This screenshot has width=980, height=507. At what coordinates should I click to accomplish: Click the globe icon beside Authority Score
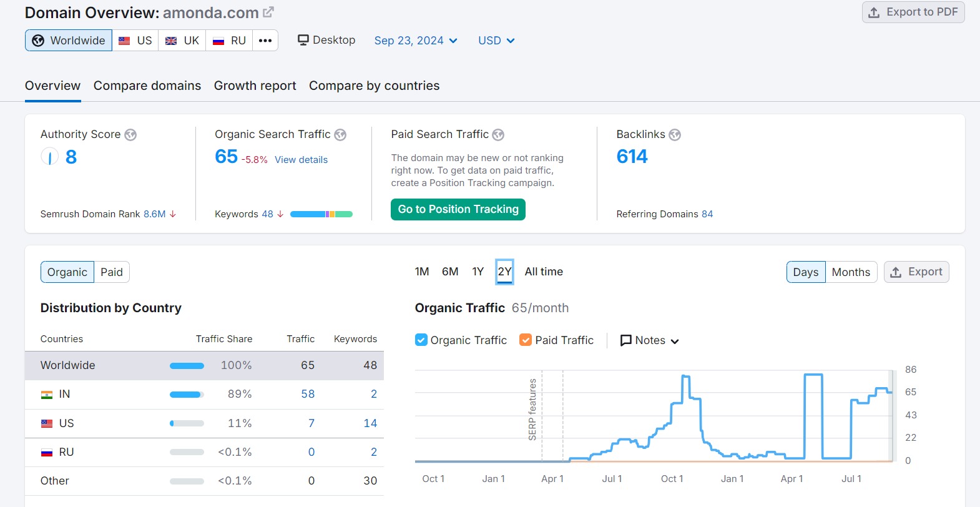click(130, 135)
